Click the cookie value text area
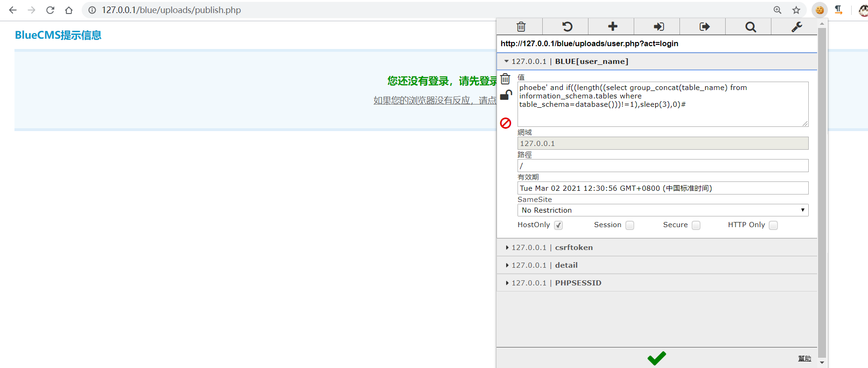868x368 pixels. click(663, 104)
